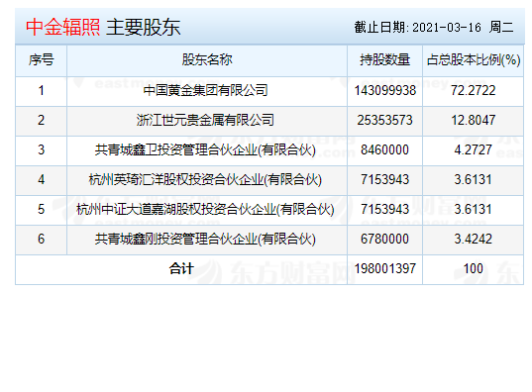Screen dimensions: 532x392
Task: Select the 持股数量 column header
Action: click(384, 60)
